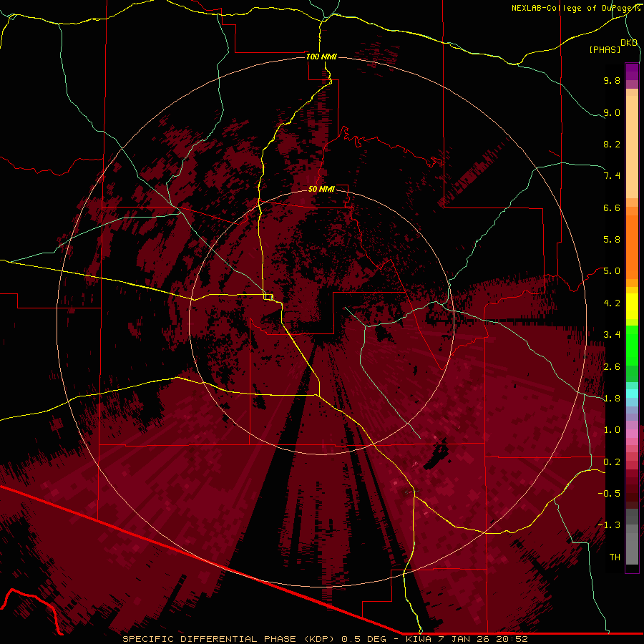The height and width of the screenshot is (644, 644).
Task: Click the 100 NMI range ring label
Action: (x=321, y=57)
